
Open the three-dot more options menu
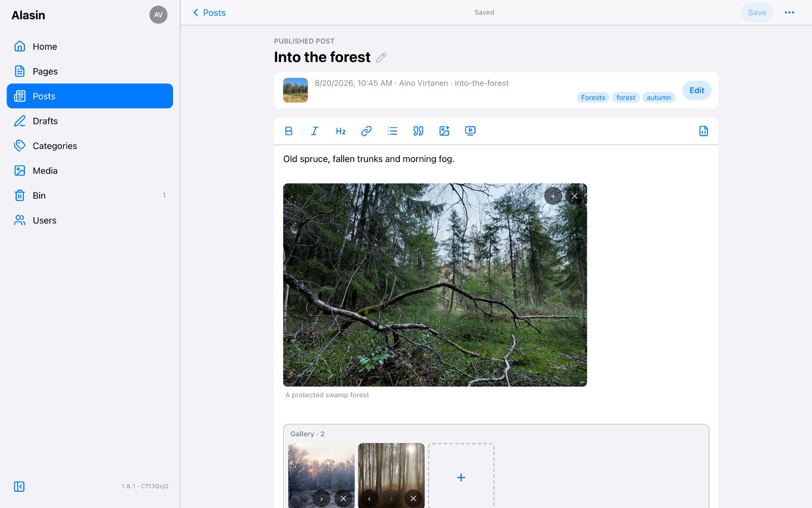(x=789, y=13)
